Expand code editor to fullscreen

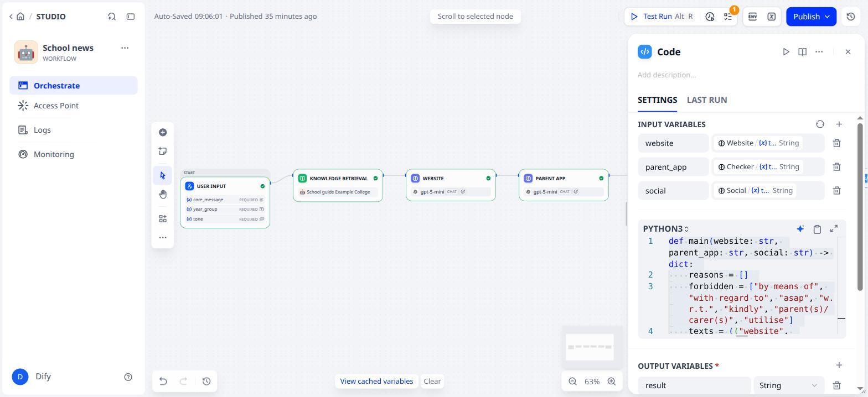(x=834, y=229)
